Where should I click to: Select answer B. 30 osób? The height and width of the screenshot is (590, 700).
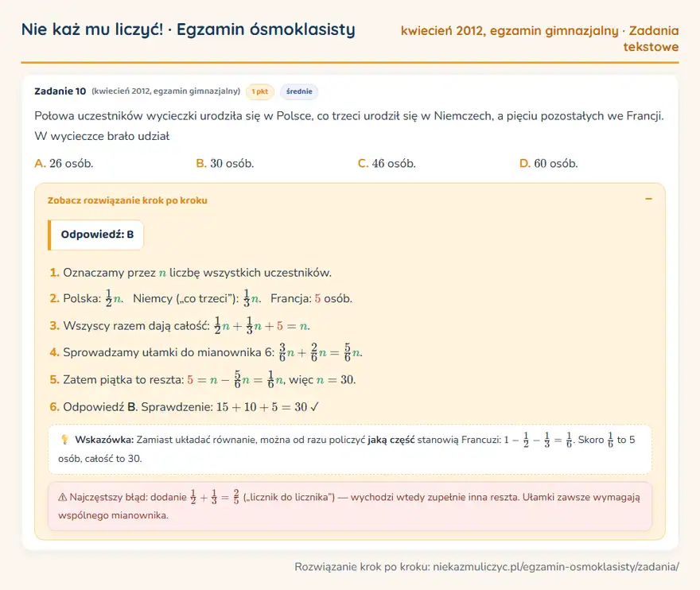point(225,163)
